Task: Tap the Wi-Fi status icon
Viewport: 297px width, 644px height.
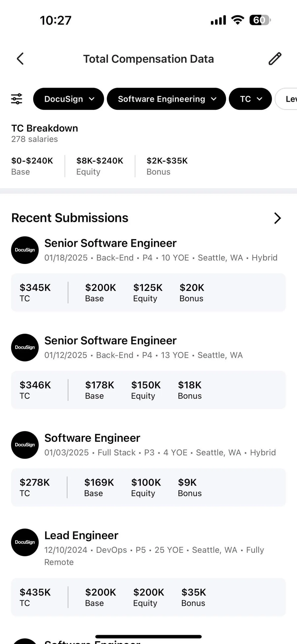Action: point(238,20)
